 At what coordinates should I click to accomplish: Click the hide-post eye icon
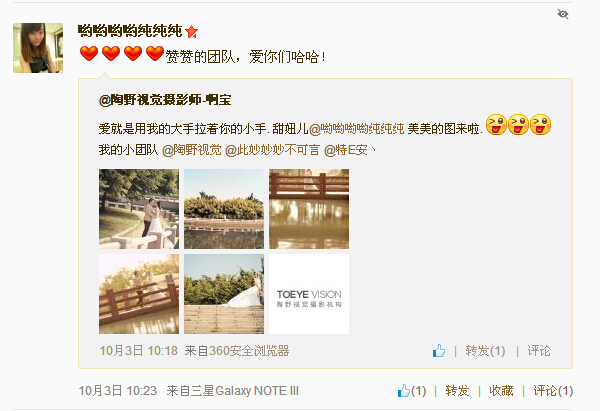562,14
